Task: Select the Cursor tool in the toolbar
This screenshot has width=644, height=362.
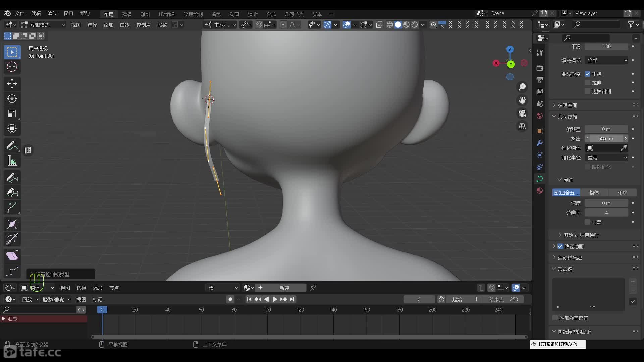Action: (x=12, y=67)
